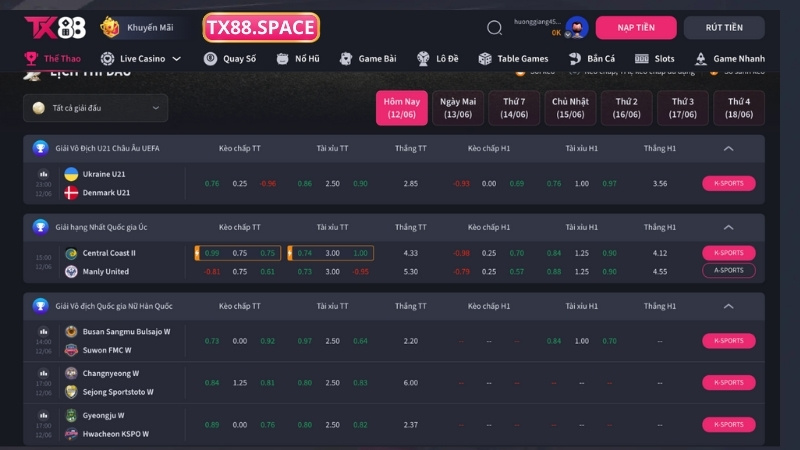Click the Live Casino chip icon
Image resolution: width=800 pixels, height=450 pixels.
point(107,59)
